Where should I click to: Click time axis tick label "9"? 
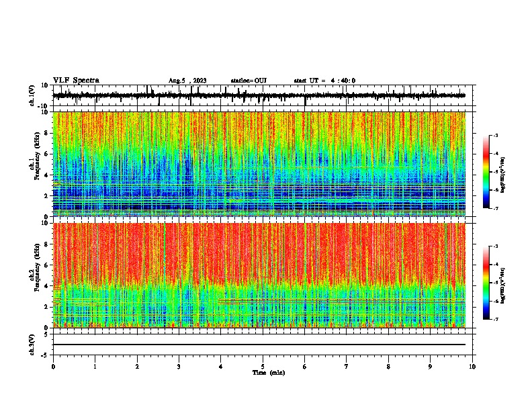coord(430,367)
